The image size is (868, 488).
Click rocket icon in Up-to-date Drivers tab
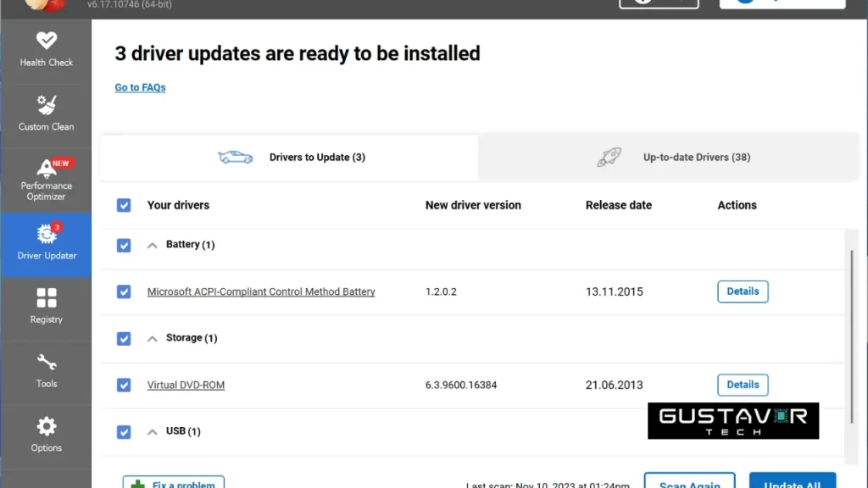[609, 157]
